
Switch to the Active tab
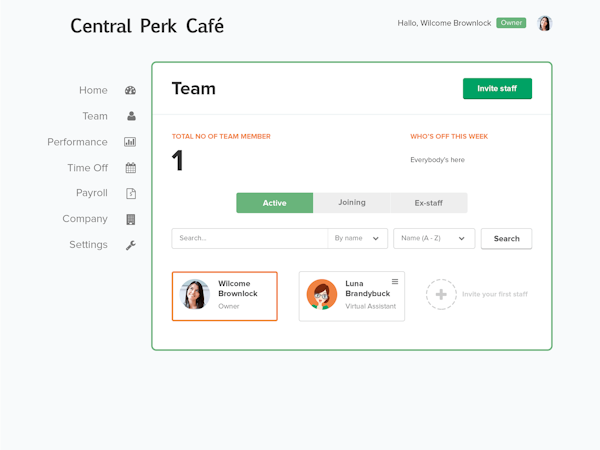pyautogui.click(x=275, y=203)
